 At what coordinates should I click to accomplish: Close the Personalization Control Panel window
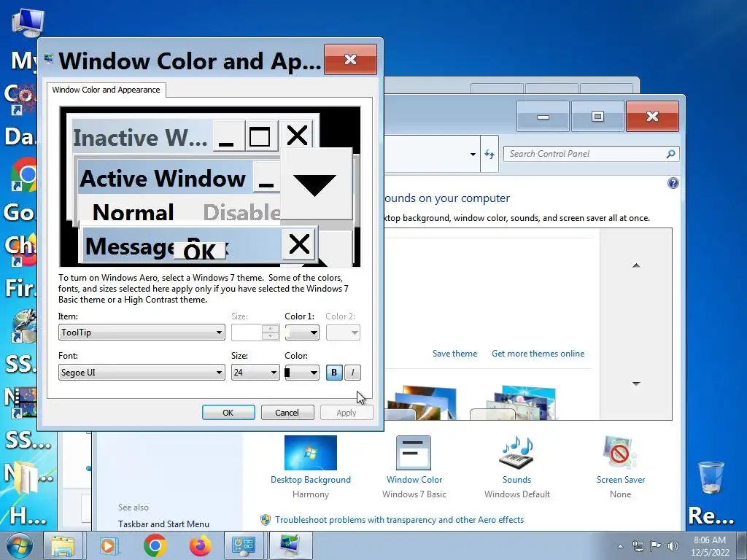click(x=652, y=116)
